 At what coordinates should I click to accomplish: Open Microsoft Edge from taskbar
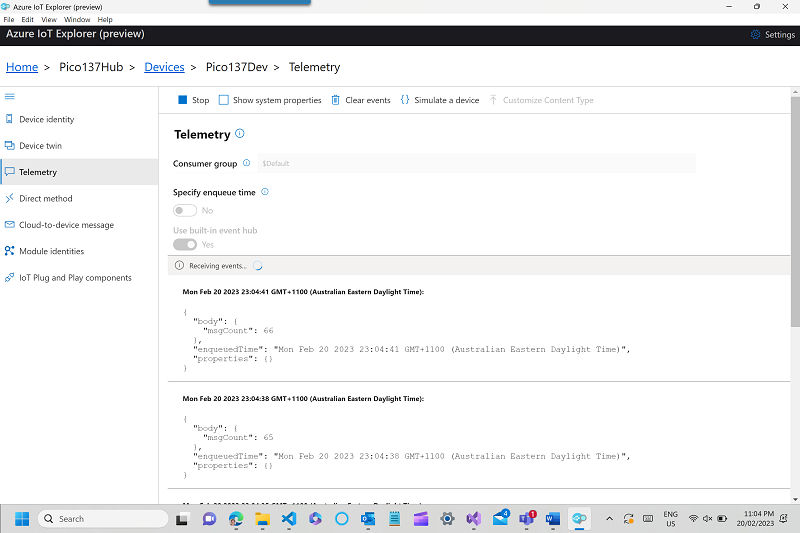(x=236, y=519)
